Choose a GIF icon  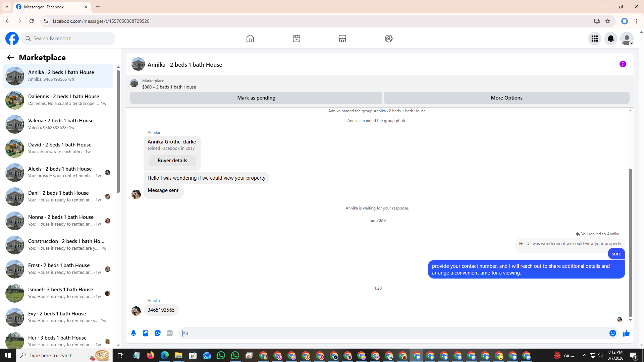[170, 333]
